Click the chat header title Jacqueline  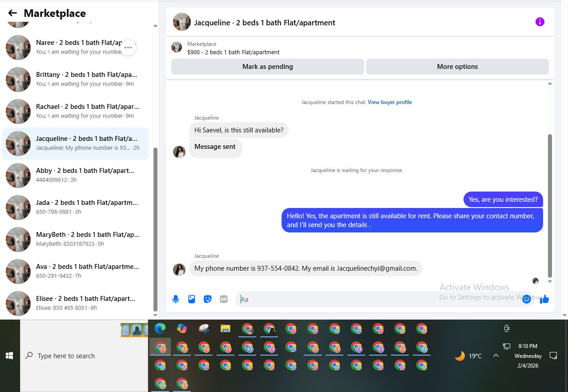pyautogui.click(x=265, y=23)
